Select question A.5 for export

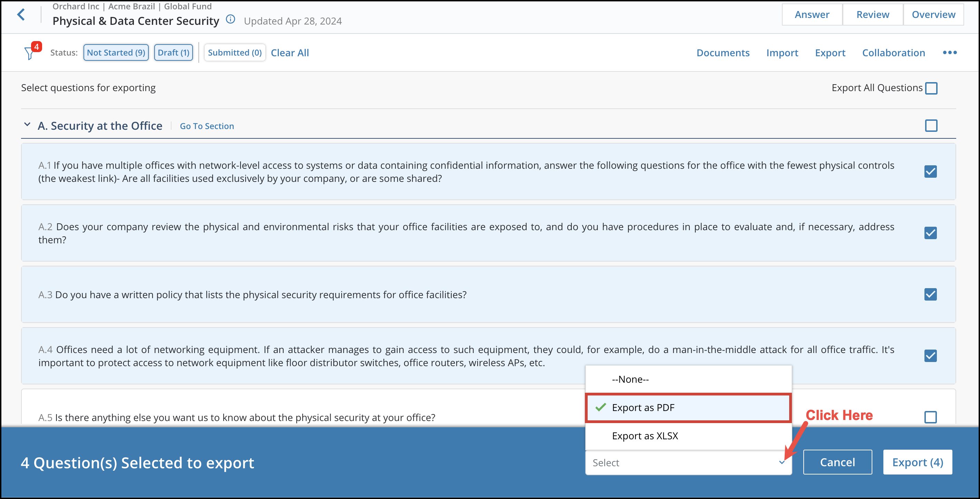(931, 417)
